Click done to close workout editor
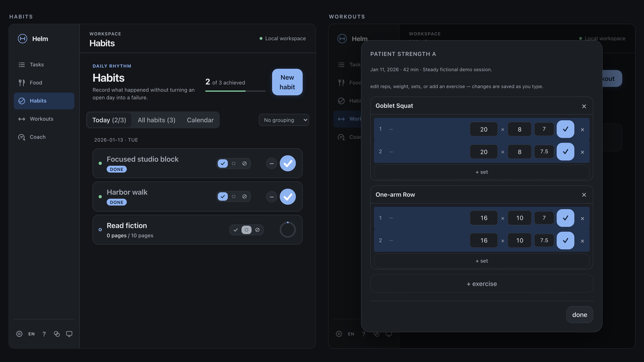 tap(580, 315)
